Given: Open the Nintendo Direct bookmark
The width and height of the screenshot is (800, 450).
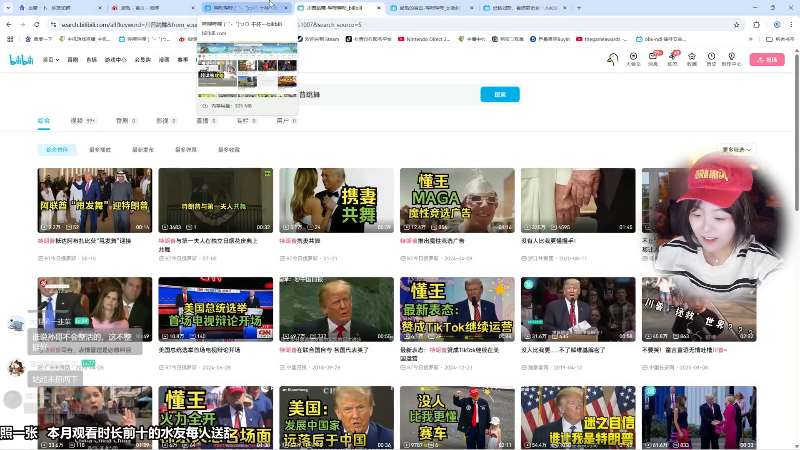Looking at the screenshot, I should (424, 39).
